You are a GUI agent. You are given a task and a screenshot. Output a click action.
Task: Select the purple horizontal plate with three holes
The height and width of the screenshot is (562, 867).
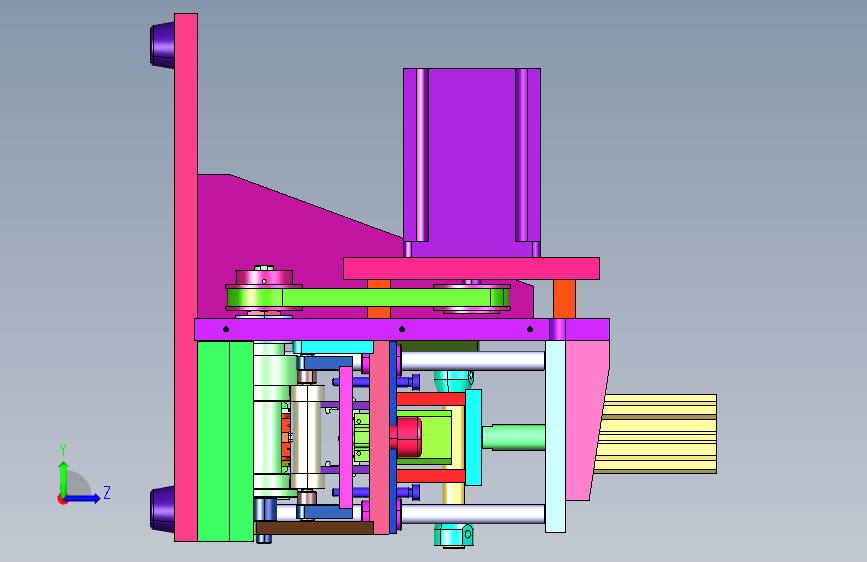[x=402, y=329]
